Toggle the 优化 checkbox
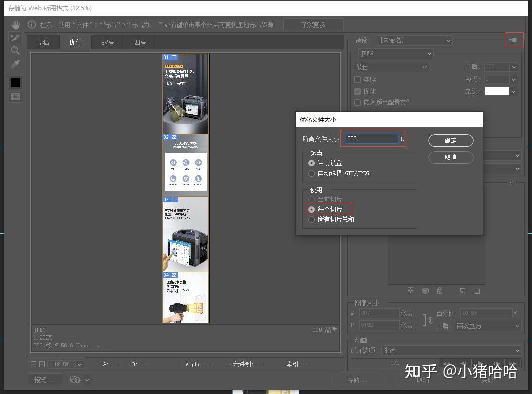The image size is (532, 394). [357, 91]
